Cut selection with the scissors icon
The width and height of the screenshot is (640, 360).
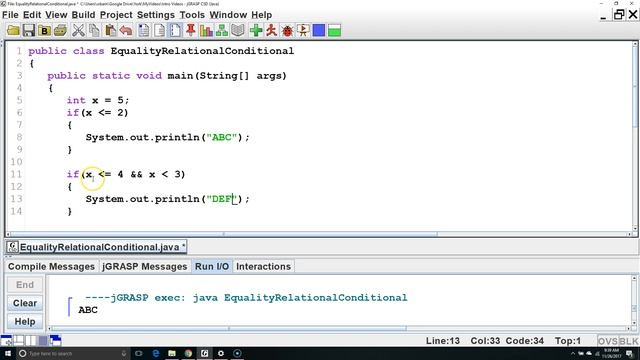tap(78, 31)
